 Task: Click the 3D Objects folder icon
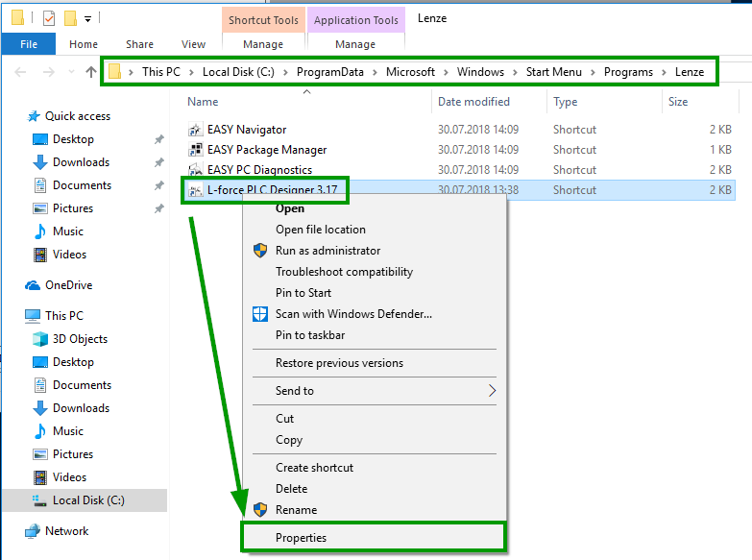click(40, 339)
